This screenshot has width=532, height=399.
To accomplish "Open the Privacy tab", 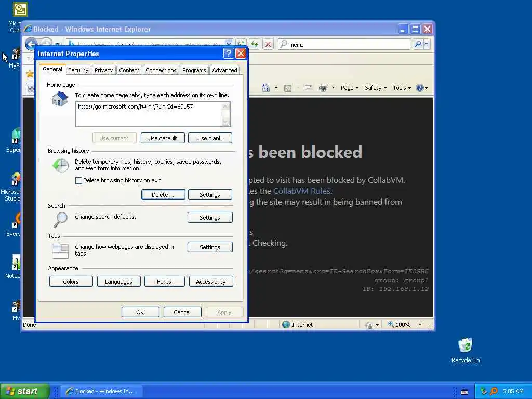I will (103, 70).
